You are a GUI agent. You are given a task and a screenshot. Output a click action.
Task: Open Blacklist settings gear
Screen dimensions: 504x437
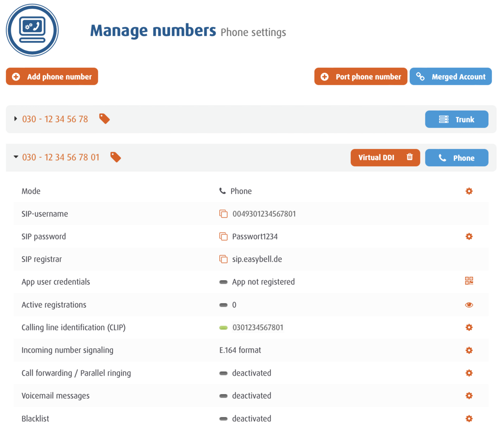pos(469,419)
